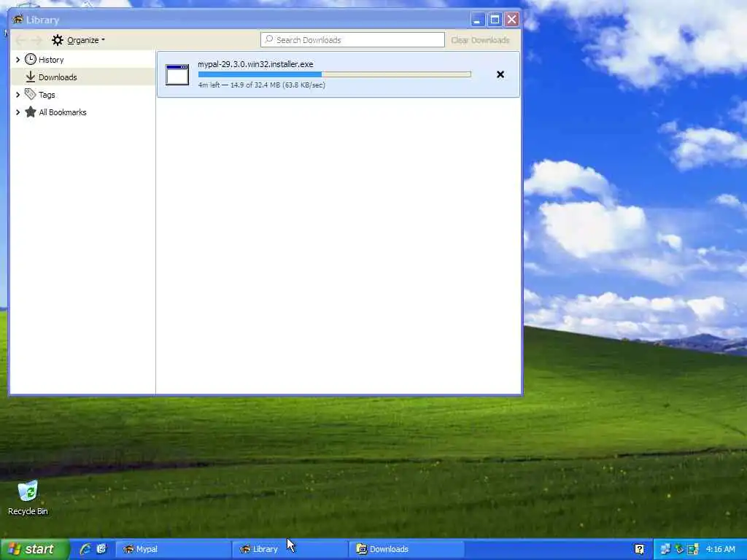
Task: Click the rightmost green tray icon
Action: 693,549
